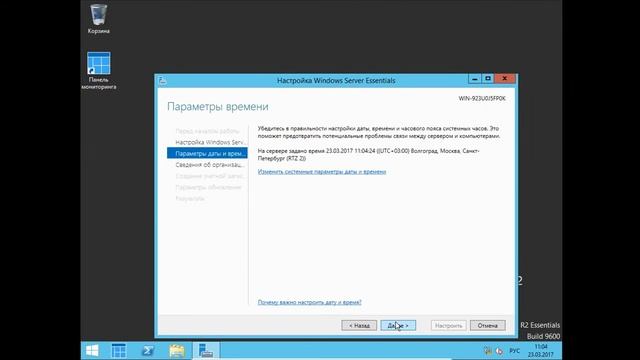Open 'Почему важно настроить дату и время?' link
Viewport: 640px width, 360px height.
coord(309,302)
